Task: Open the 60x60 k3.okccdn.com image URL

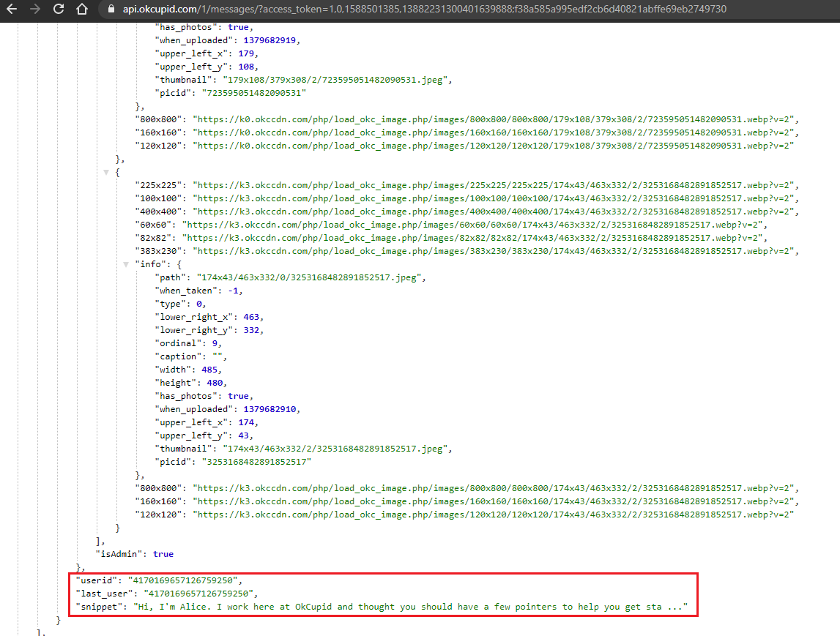Action: (472, 225)
